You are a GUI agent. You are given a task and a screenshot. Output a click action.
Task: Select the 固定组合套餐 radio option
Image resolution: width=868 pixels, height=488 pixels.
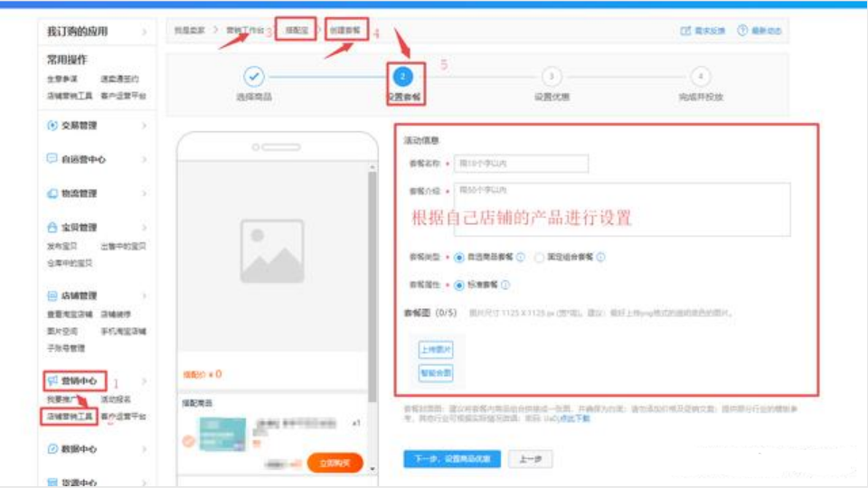coord(540,257)
